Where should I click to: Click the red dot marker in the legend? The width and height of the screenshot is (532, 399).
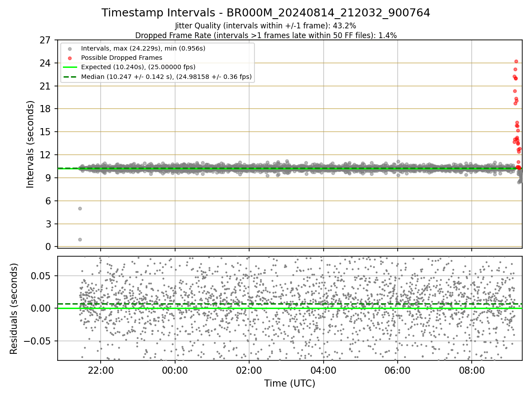click(x=70, y=58)
